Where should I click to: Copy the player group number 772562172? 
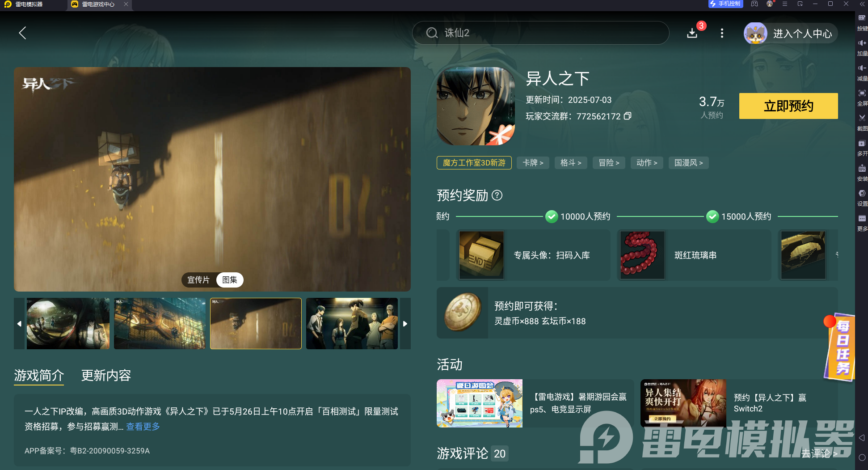(628, 116)
